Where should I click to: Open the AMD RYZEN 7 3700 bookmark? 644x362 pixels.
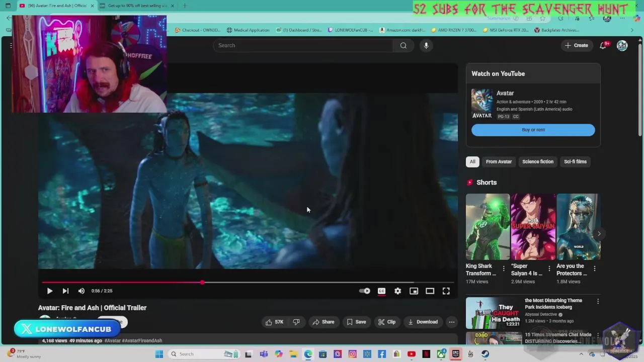454,30
